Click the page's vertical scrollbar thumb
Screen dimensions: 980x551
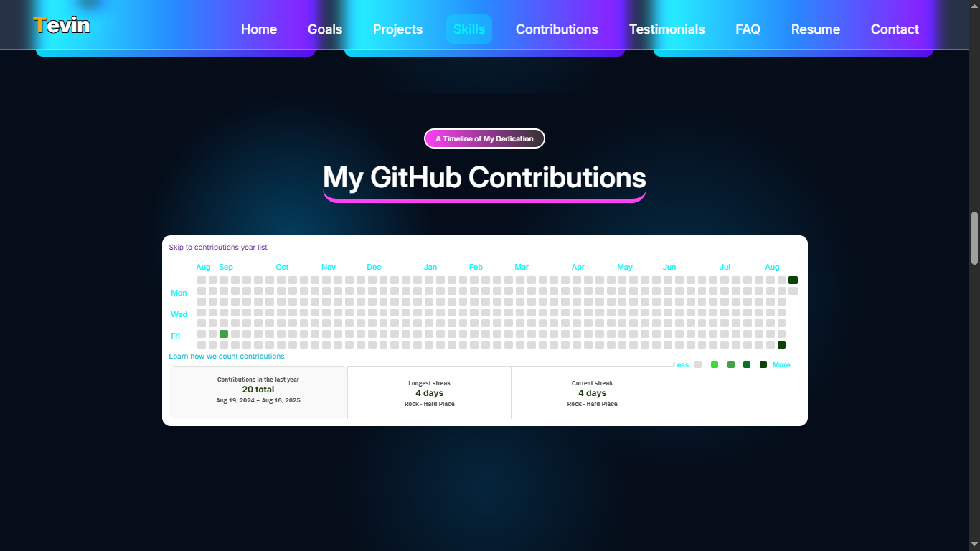point(974,239)
